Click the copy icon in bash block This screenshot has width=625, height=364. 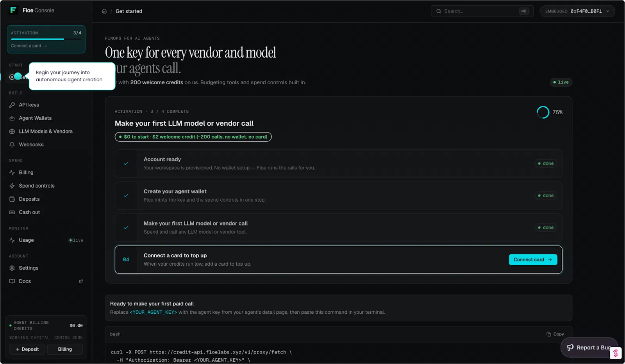pos(549,334)
